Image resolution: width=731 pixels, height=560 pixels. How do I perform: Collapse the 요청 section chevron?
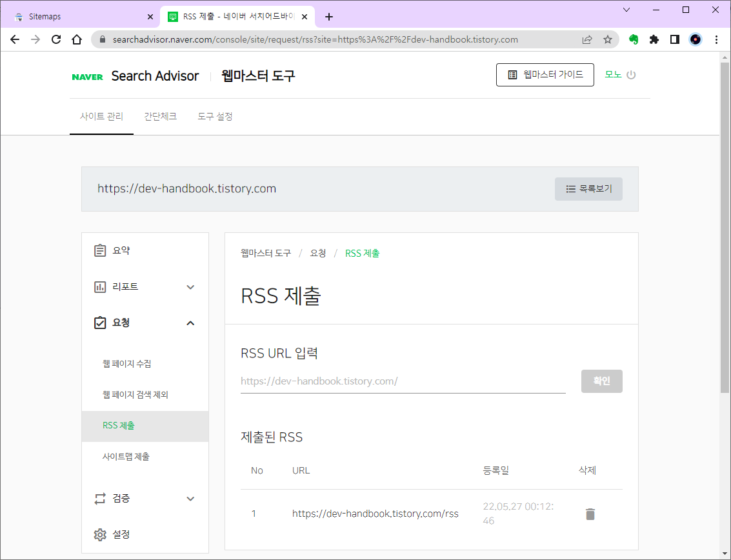pos(190,323)
